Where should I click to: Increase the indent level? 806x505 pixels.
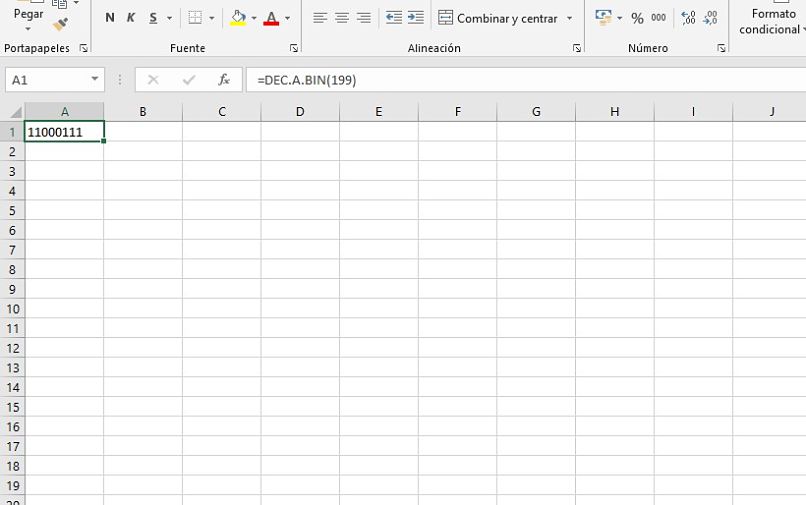point(415,18)
